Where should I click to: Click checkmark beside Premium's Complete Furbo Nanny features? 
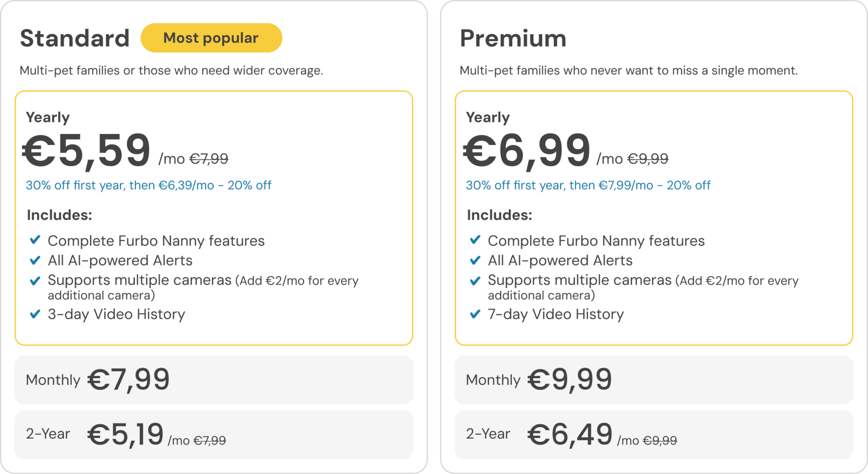click(x=475, y=240)
